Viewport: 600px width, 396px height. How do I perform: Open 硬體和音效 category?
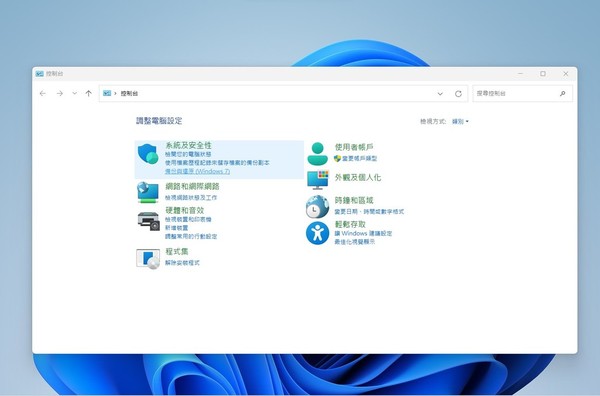click(x=184, y=210)
